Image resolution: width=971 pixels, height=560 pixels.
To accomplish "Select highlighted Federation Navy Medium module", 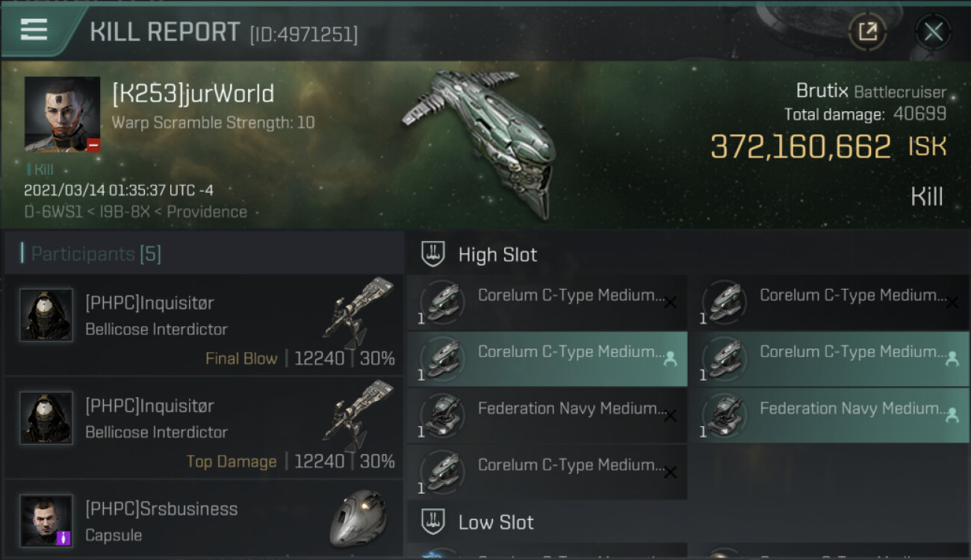I will click(828, 415).
